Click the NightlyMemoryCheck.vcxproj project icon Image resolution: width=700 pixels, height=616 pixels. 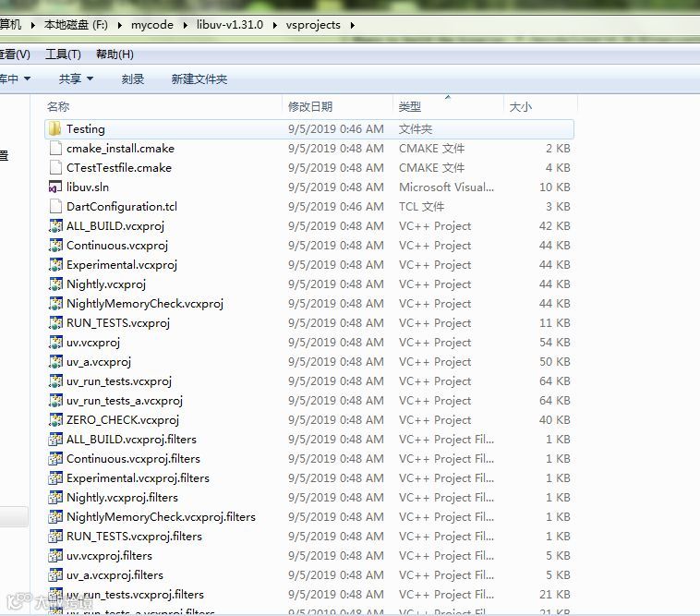[x=55, y=304]
